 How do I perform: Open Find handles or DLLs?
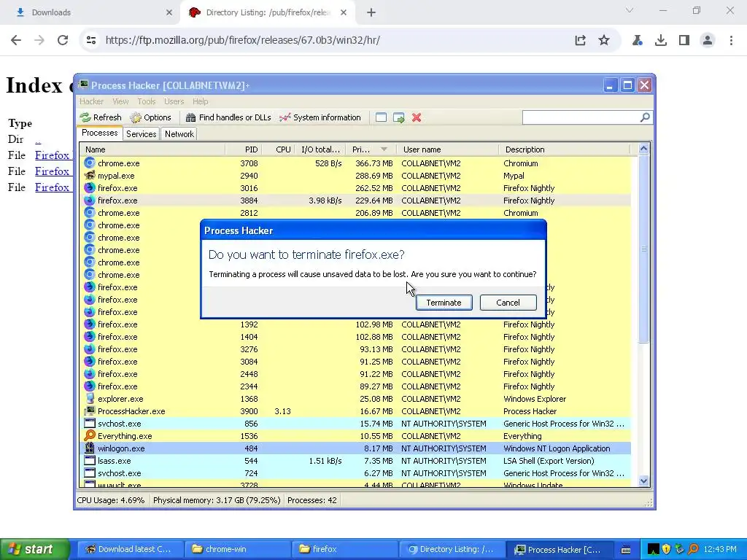228,117
